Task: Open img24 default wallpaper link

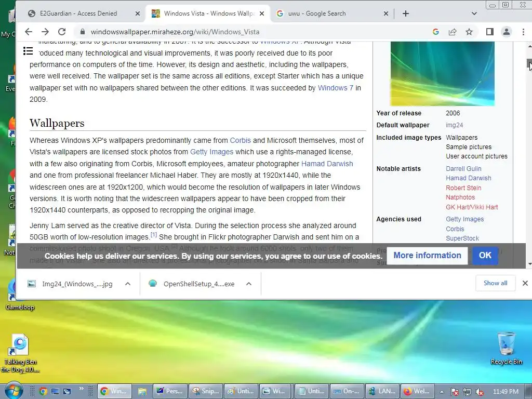Action: (454, 125)
